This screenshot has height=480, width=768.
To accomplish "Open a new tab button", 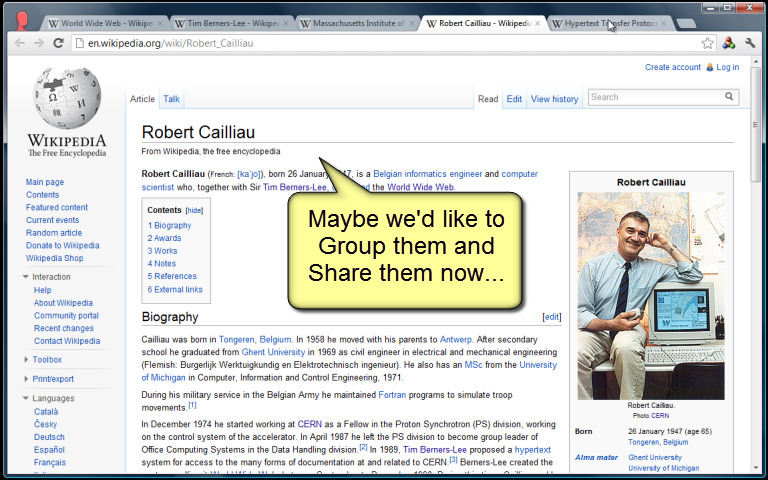I will click(687, 24).
